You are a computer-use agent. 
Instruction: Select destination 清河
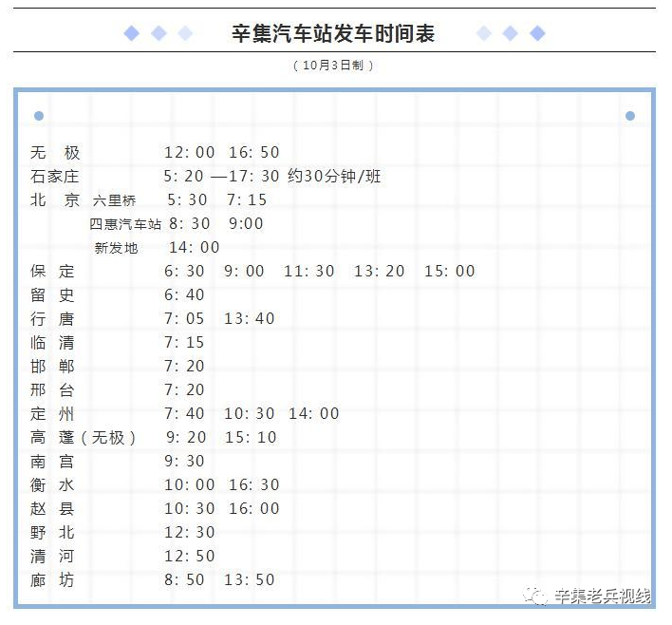pos(52,557)
